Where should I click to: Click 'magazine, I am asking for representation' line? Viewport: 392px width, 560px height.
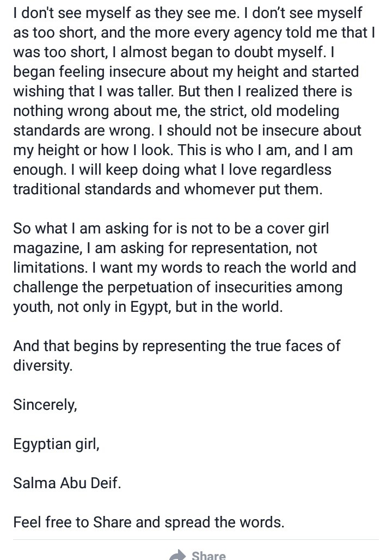(165, 248)
